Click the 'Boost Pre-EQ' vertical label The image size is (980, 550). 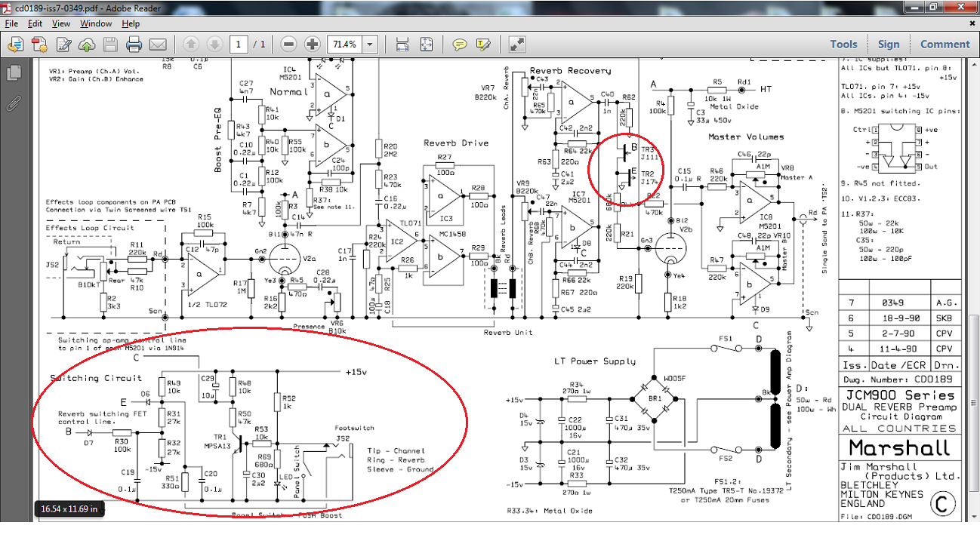pyautogui.click(x=218, y=140)
